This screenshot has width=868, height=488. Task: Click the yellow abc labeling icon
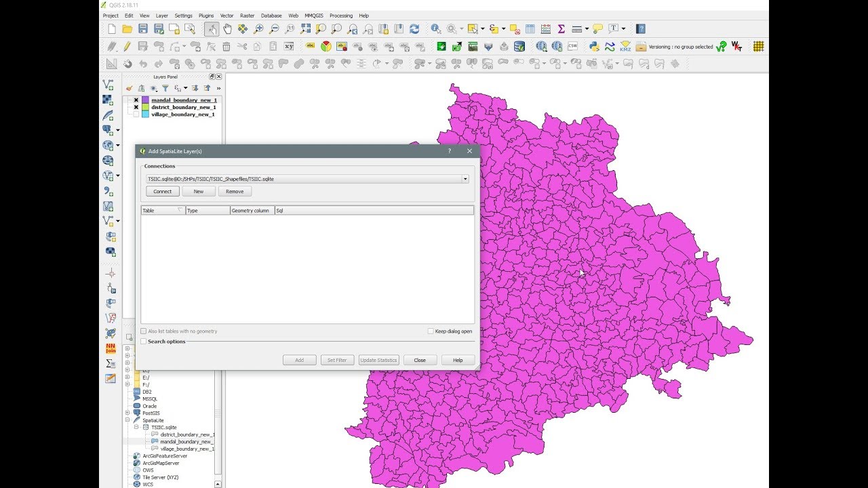[311, 47]
